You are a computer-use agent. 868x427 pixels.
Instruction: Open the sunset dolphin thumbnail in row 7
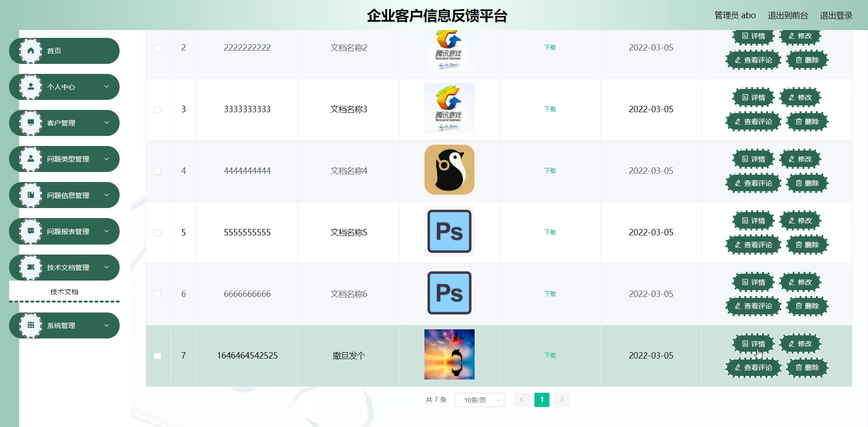450,354
